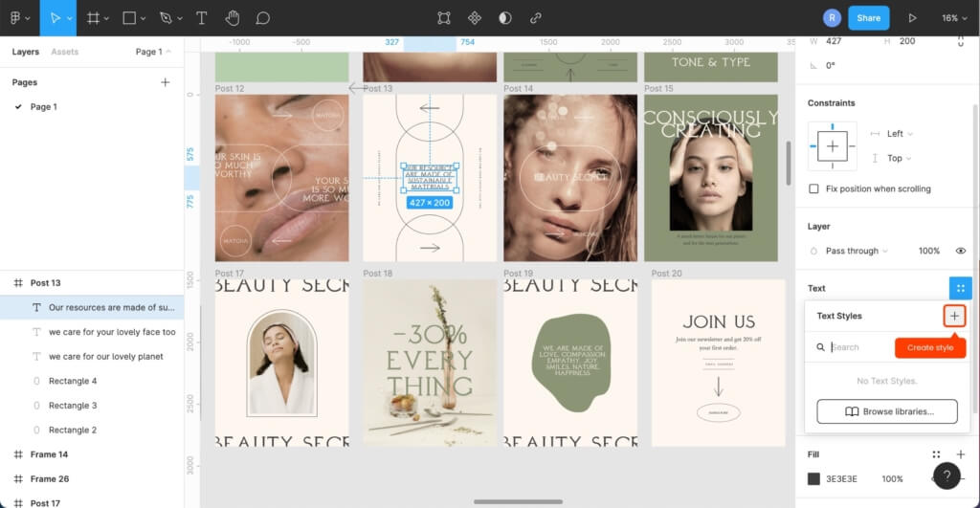Select 'we care for your lovely face too' layer
Screen dimensions: 980x508
coord(92,332)
